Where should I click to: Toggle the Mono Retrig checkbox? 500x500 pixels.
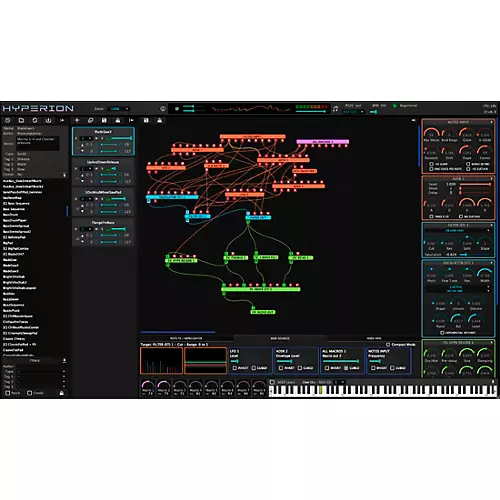point(468,164)
